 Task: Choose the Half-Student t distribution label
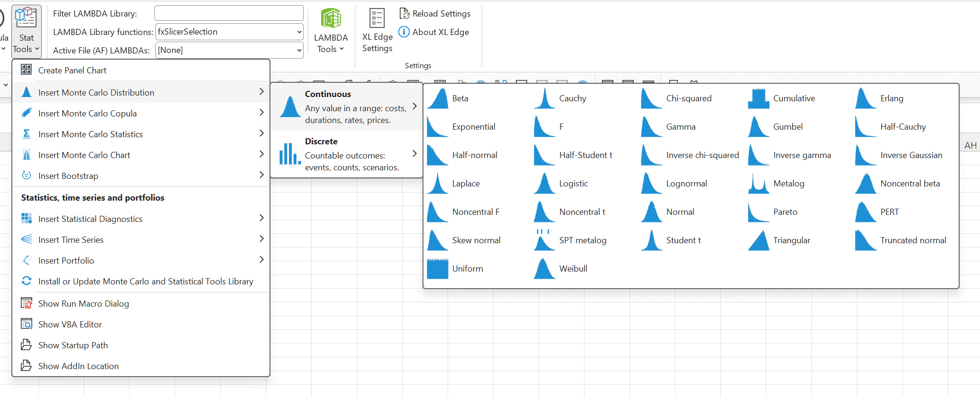(x=585, y=155)
